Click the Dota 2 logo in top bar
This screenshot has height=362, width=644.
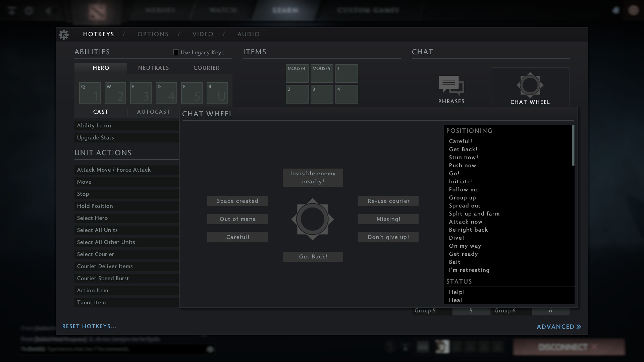pyautogui.click(x=97, y=12)
